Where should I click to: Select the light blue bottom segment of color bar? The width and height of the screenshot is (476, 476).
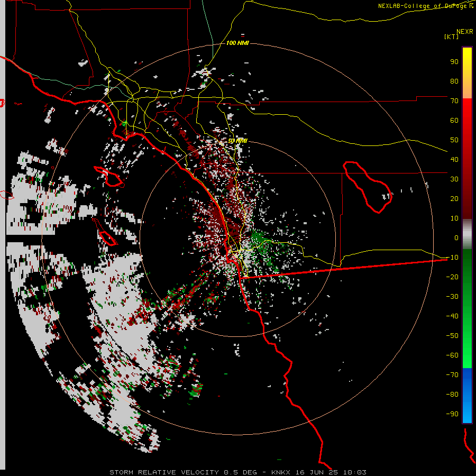(x=467, y=413)
